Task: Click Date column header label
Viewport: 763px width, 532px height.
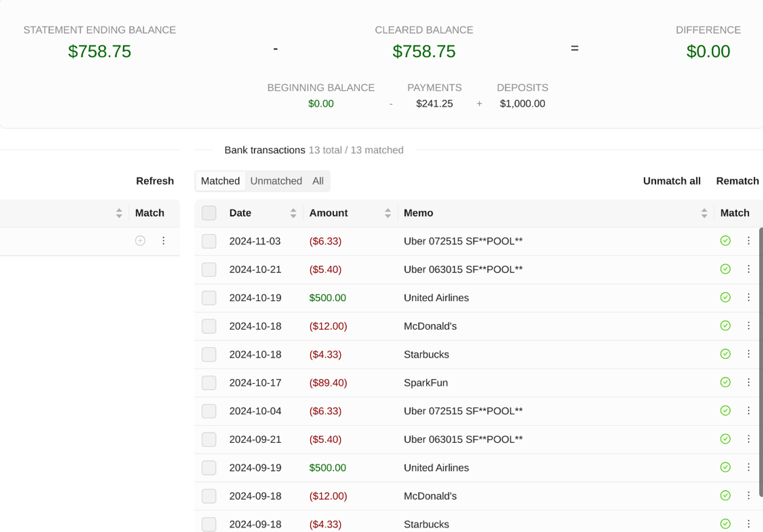Action: pos(240,213)
